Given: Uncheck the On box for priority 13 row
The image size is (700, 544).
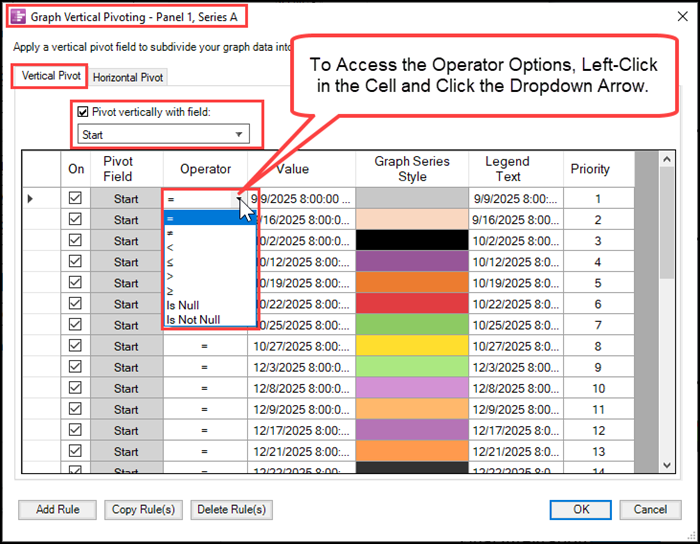Looking at the screenshot, I should coord(75,451).
